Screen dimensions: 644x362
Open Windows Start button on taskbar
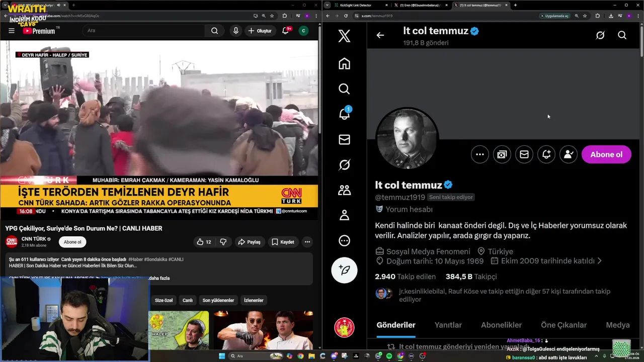222,356
